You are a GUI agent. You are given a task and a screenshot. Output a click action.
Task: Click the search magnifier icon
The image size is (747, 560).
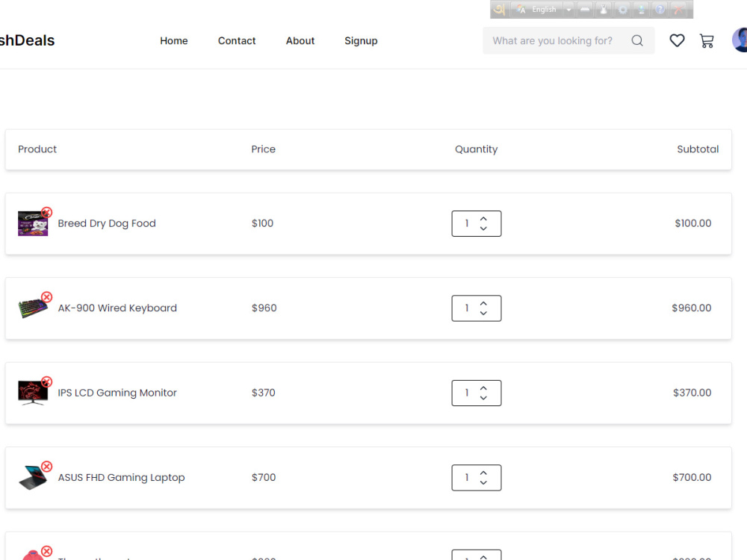637,41
